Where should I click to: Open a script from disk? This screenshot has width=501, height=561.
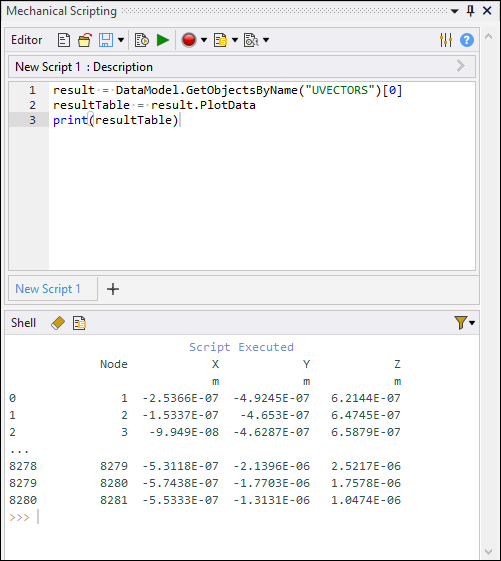pos(85,40)
